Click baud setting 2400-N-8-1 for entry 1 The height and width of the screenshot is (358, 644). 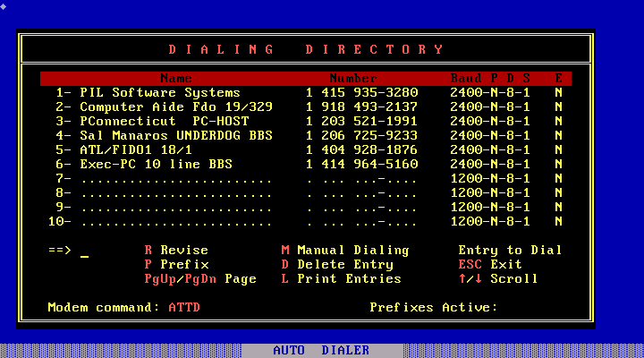click(490, 92)
